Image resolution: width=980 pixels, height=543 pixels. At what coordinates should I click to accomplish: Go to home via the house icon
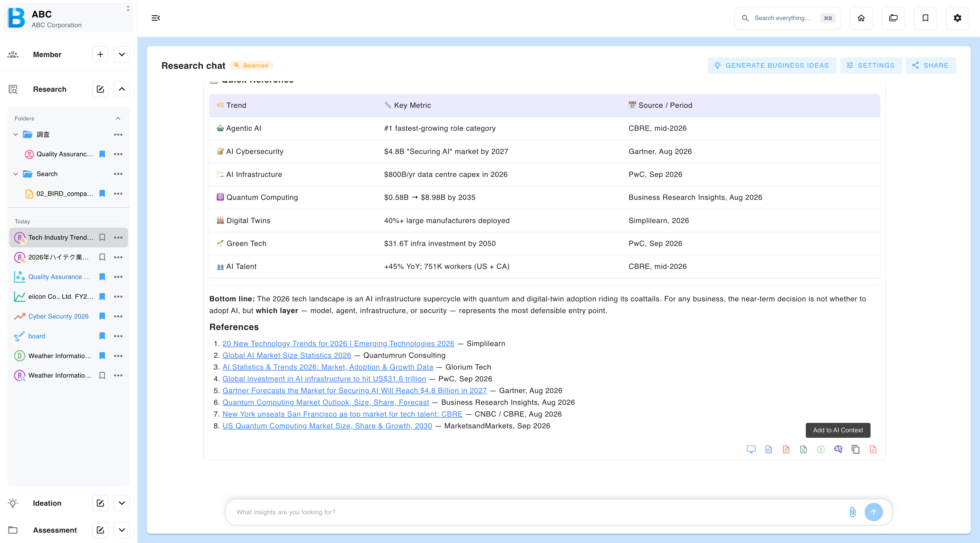[x=861, y=18]
